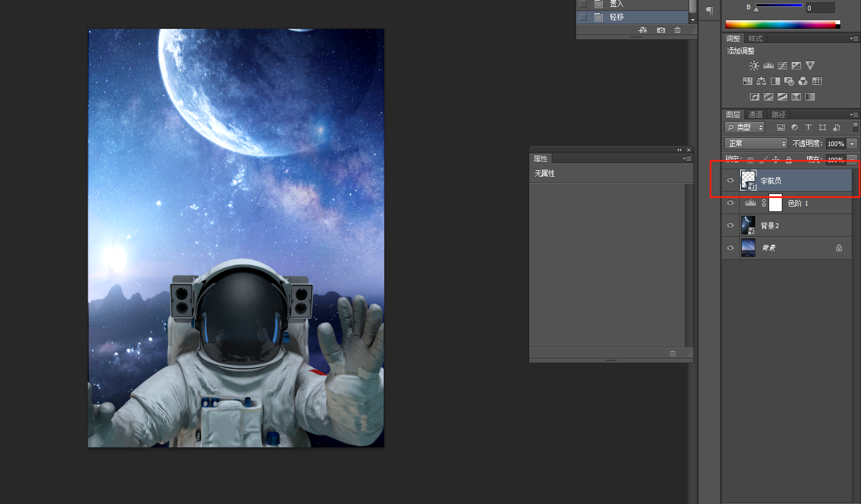Add a Vibrance adjustment layer

(x=810, y=66)
